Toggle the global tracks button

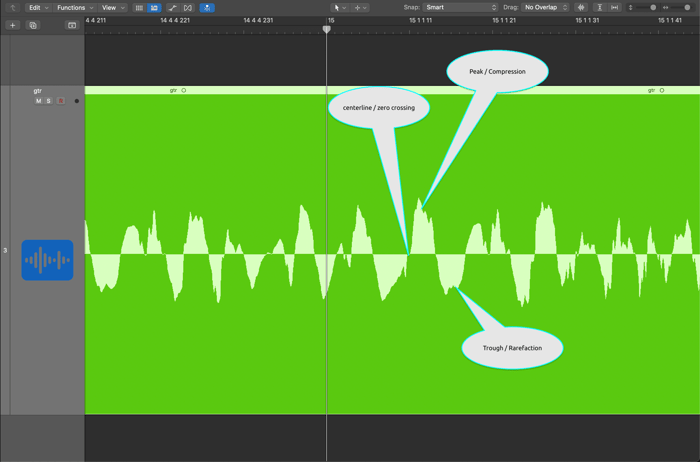pyautogui.click(x=71, y=25)
